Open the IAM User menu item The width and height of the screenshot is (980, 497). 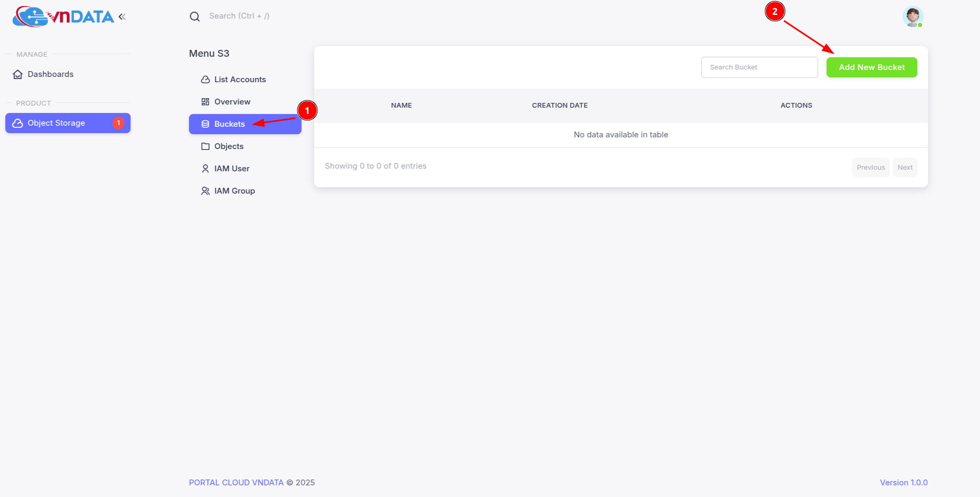point(231,169)
